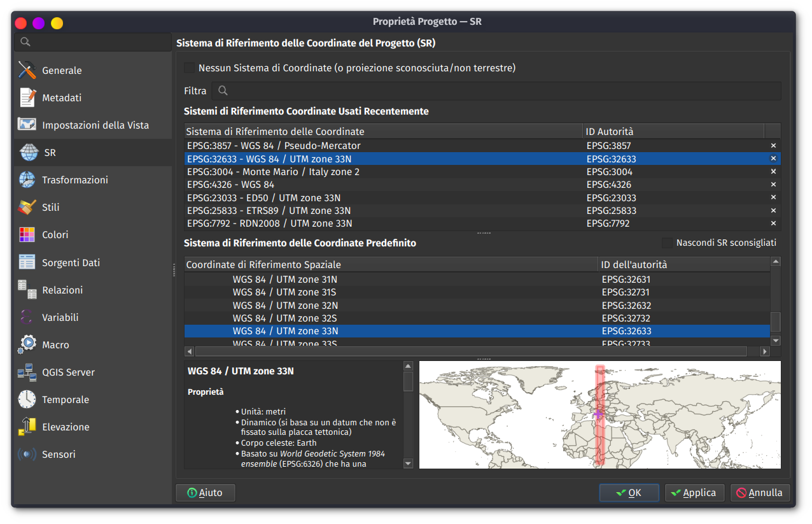Viewport: 812px width, 524px height.
Task: Remove EPSG:3857 from recently used list
Action: tap(773, 146)
